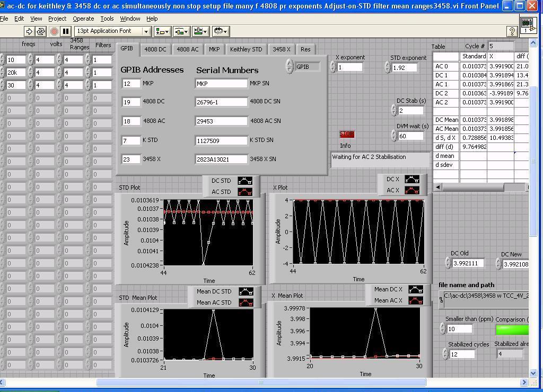Click the 3458 X SN field

pos(221,159)
